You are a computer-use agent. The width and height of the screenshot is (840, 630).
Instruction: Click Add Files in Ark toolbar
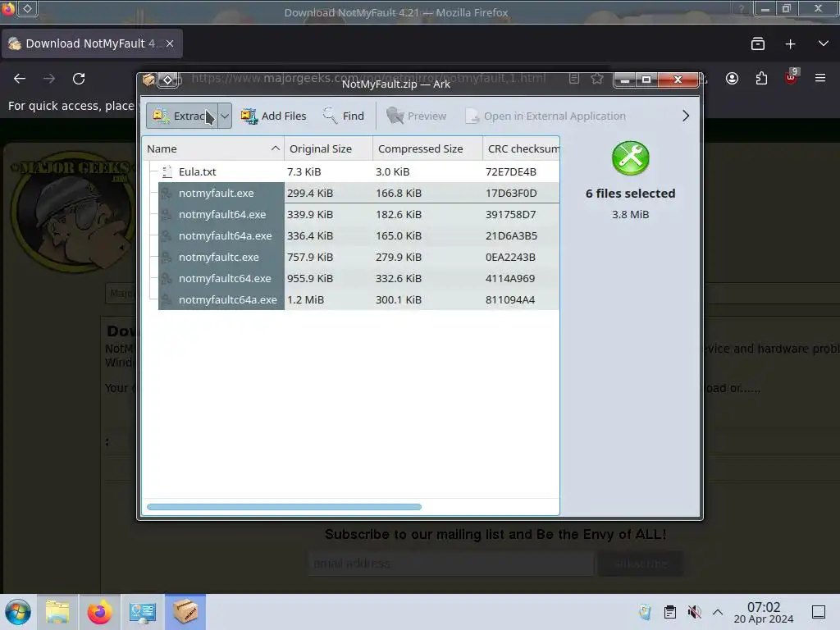273,116
